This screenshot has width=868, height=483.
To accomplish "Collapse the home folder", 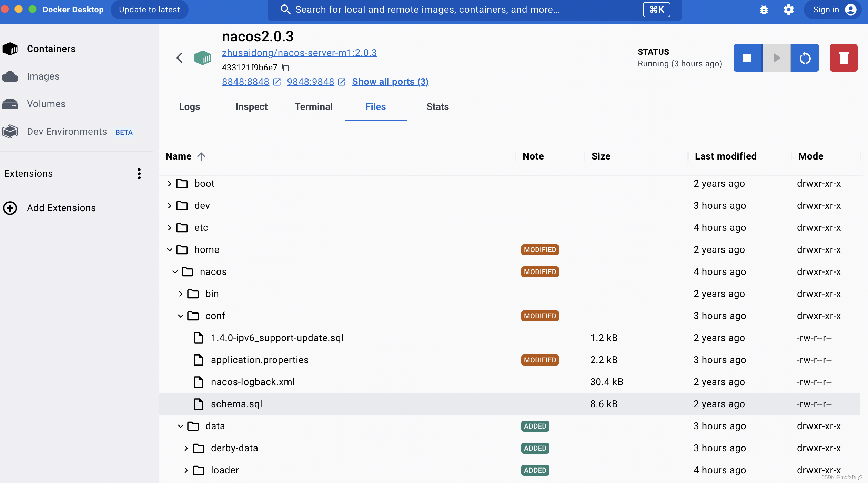I will tap(170, 250).
